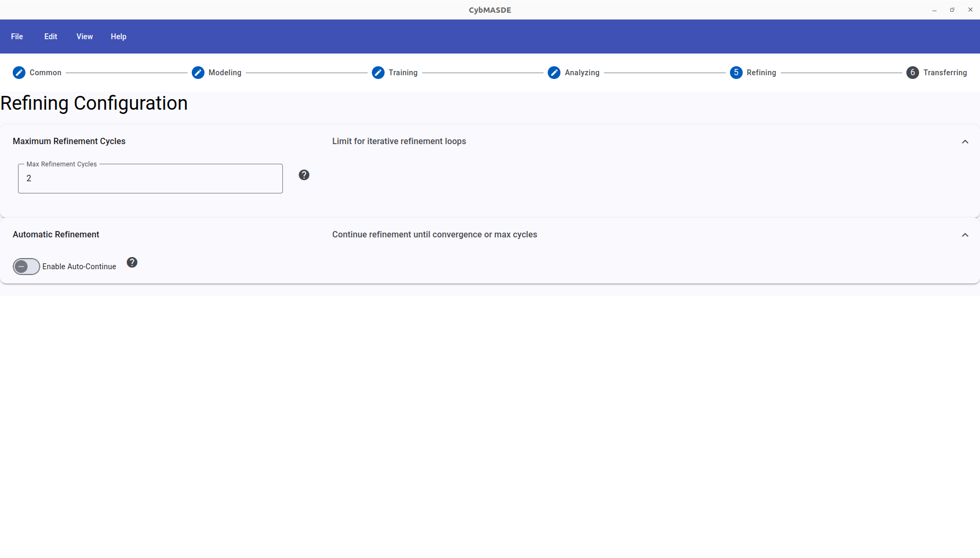Click the Common step pencil icon
Image resolution: width=980 pixels, height=558 pixels.
point(19,73)
